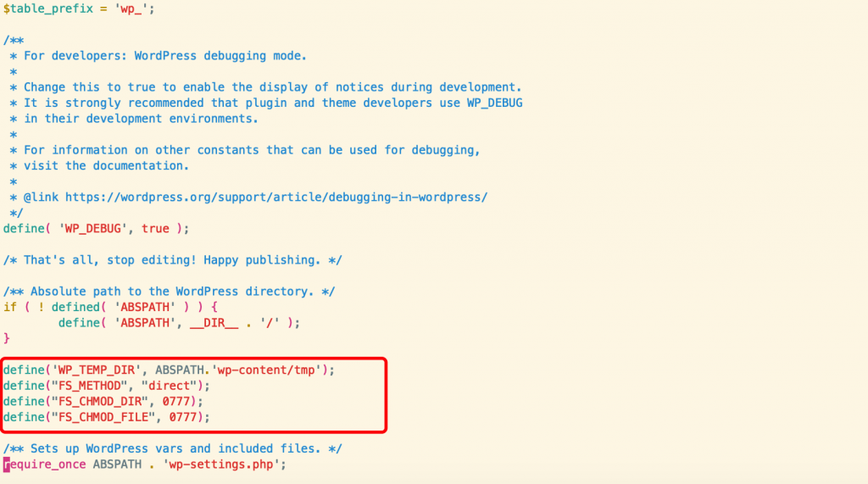
Task: Click the "For developers: WordPress debugging mode" comment
Action: pos(164,56)
